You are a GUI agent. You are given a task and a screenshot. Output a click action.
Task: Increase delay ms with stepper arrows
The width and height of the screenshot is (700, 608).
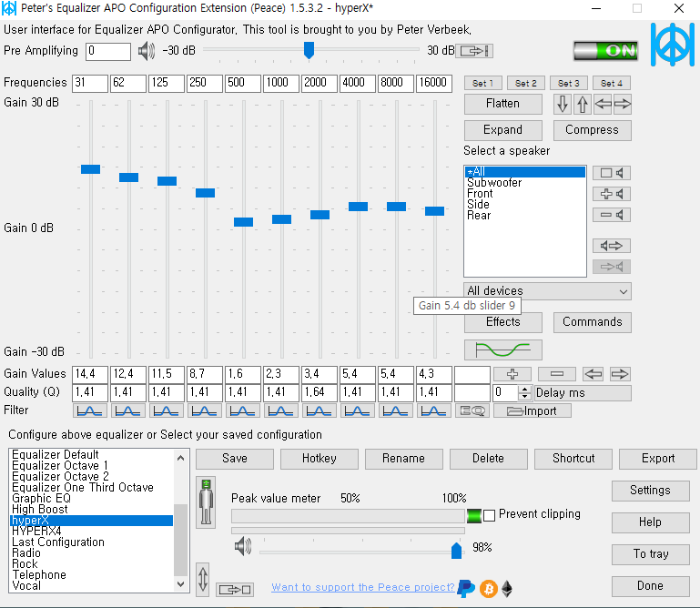pyautogui.click(x=525, y=390)
